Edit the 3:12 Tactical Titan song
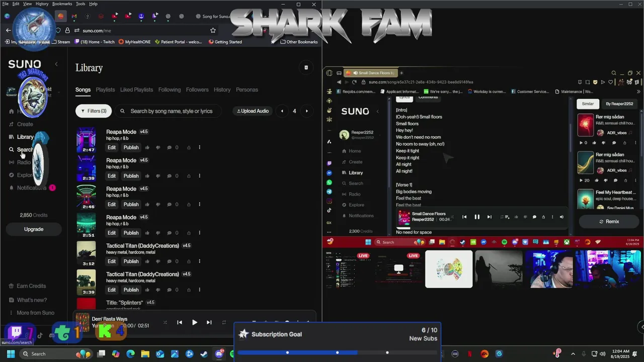 112,261
